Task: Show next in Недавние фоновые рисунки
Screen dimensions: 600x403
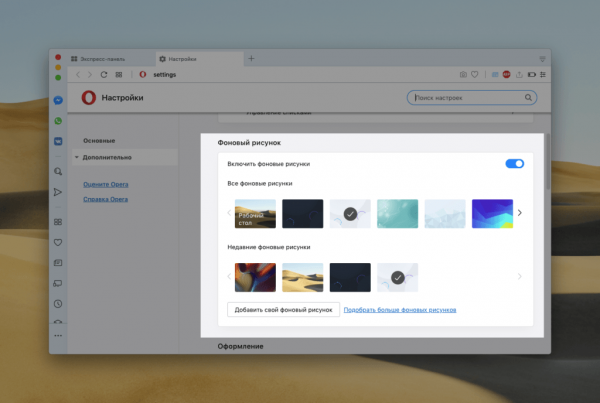Action: pos(520,276)
